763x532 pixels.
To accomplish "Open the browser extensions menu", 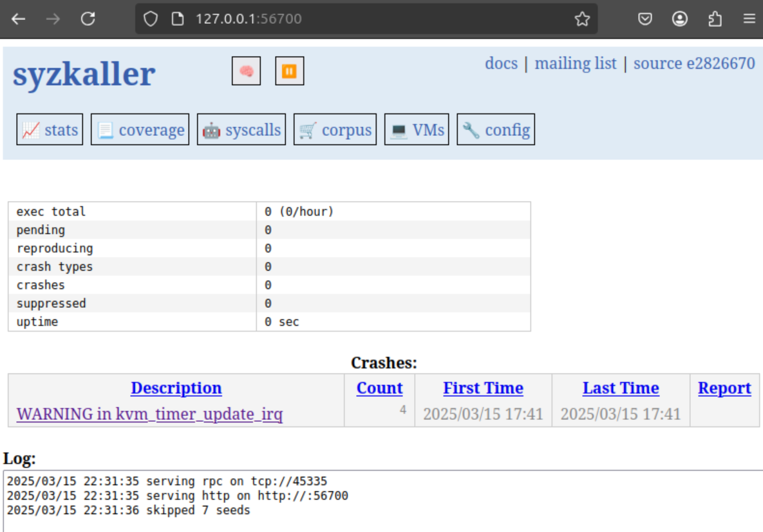I will tap(715, 19).
